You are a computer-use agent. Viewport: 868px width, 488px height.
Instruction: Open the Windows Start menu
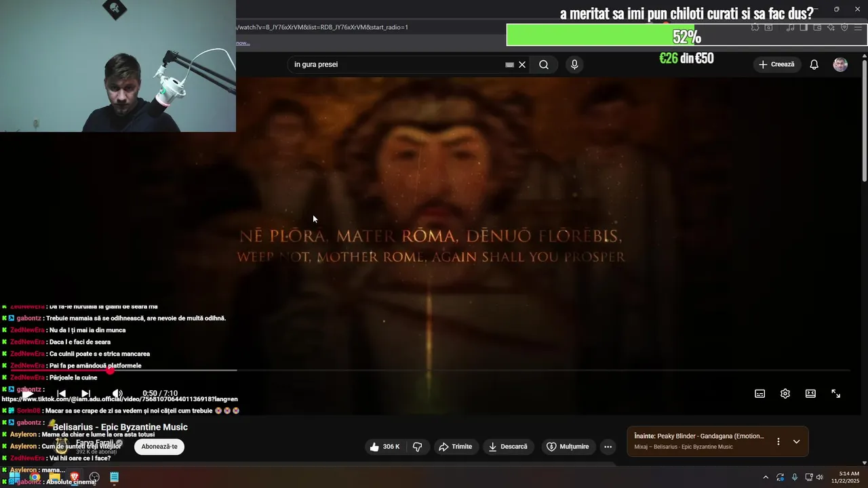pos(14,477)
